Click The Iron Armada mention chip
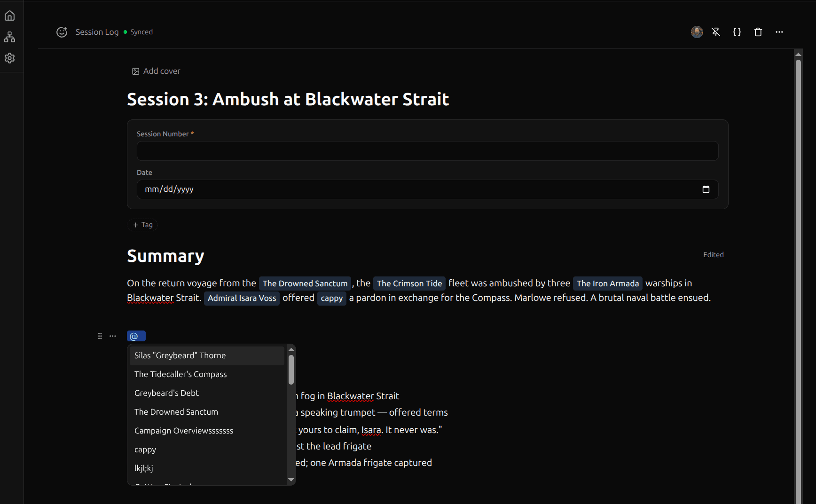The image size is (816, 504). click(607, 283)
